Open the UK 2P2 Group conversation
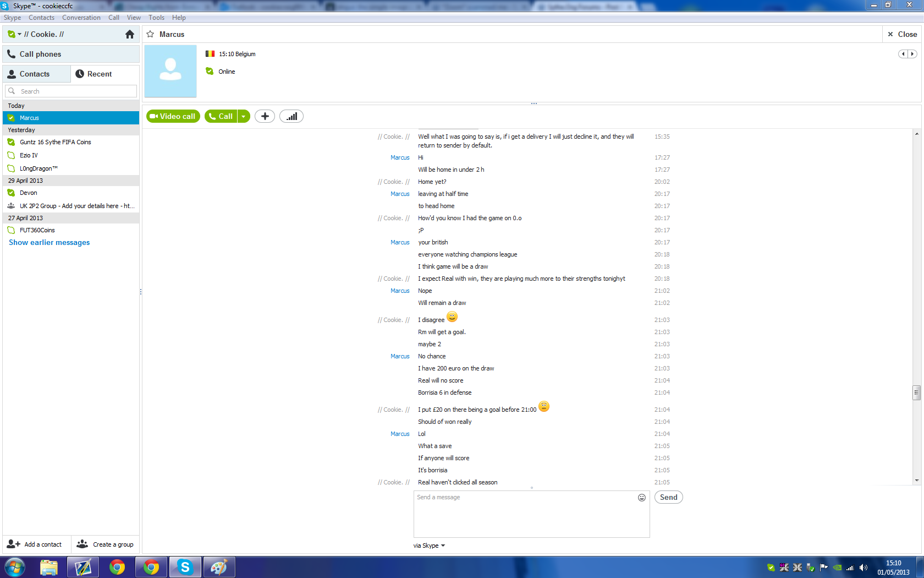 pyautogui.click(x=71, y=206)
